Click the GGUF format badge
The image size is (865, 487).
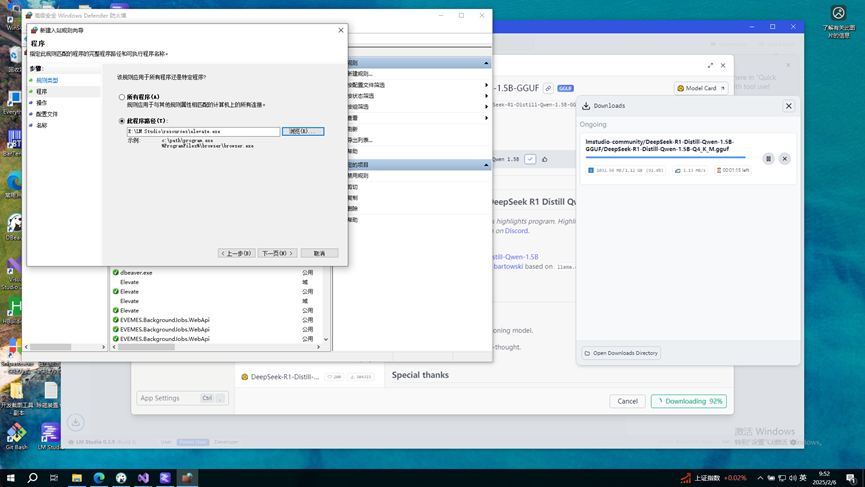point(565,88)
